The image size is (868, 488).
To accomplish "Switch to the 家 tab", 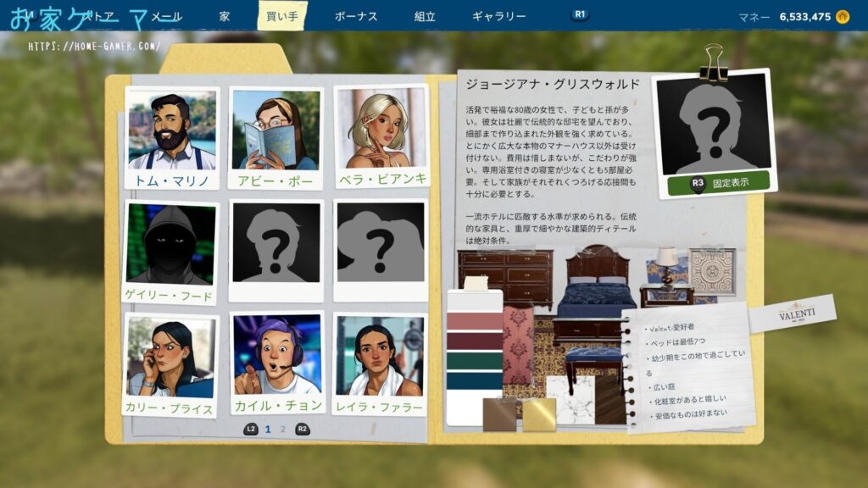I will pos(224,17).
